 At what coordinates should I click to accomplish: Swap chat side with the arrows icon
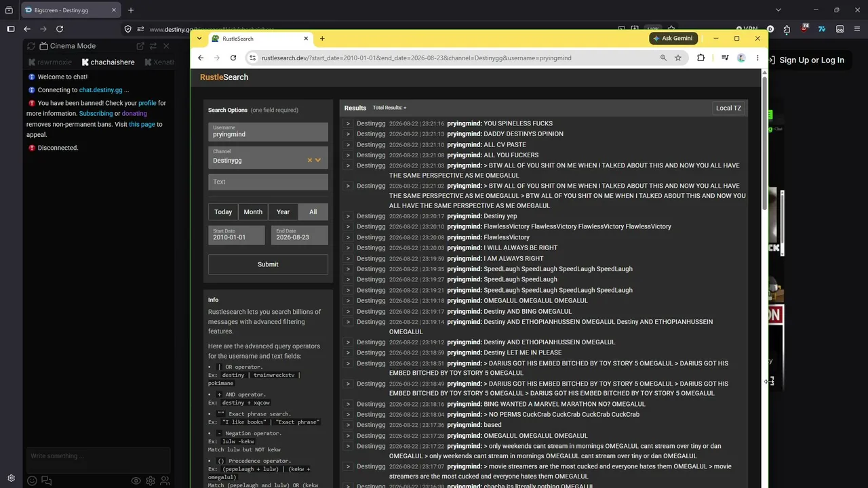pyautogui.click(x=153, y=46)
